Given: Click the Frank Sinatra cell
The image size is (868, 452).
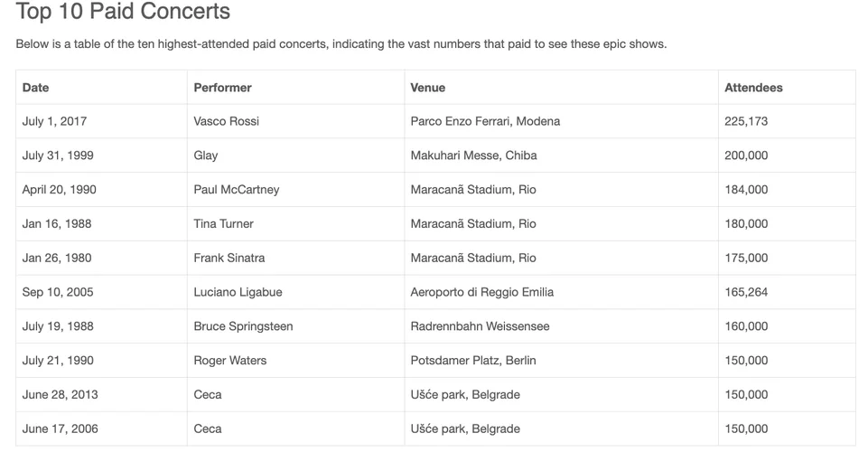Looking at the screenshot, I should pos(229,258).
